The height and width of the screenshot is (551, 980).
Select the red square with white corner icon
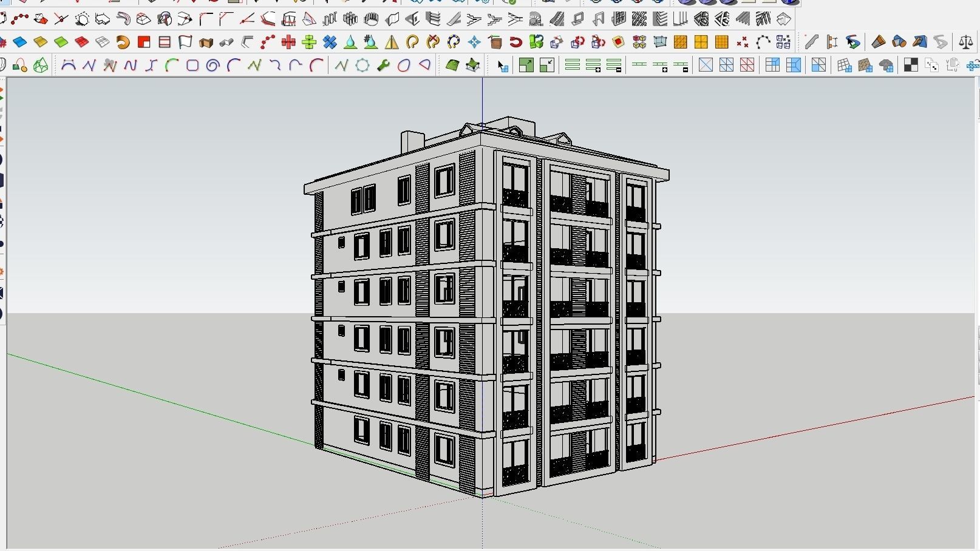[144, 42]
